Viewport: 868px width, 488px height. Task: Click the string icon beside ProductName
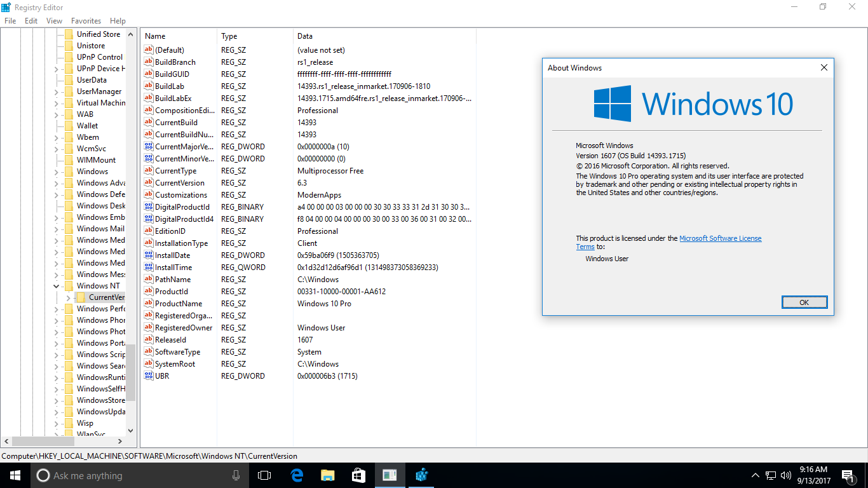click(149, 304)
